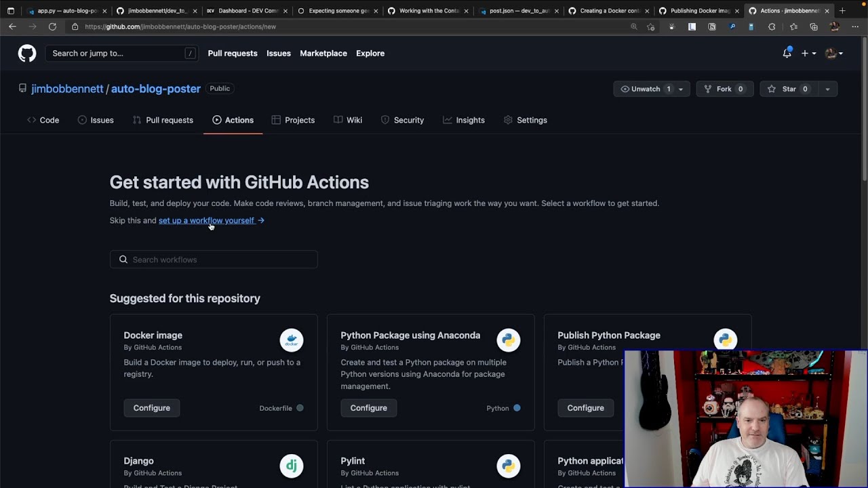Image resolution: width=868 pixels, height=488 pixels.
Task: Fork the repository
Action: coord(725,89)
